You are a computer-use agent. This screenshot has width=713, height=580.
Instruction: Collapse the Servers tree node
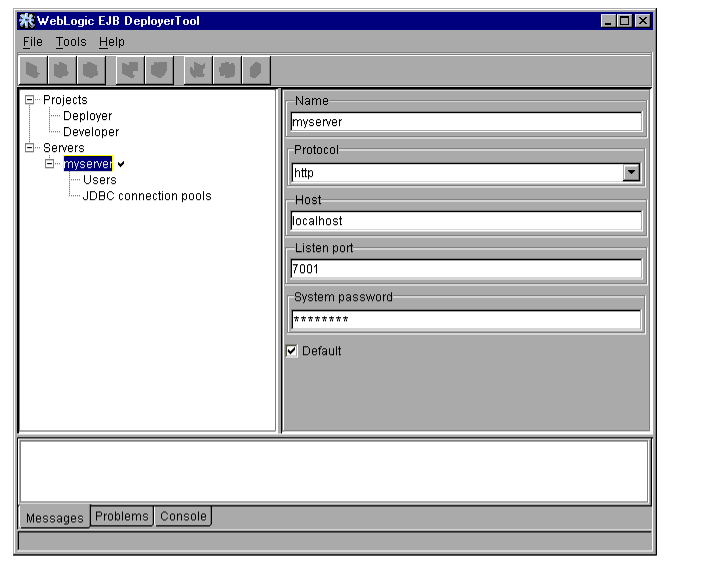click(x=30, y=148)
